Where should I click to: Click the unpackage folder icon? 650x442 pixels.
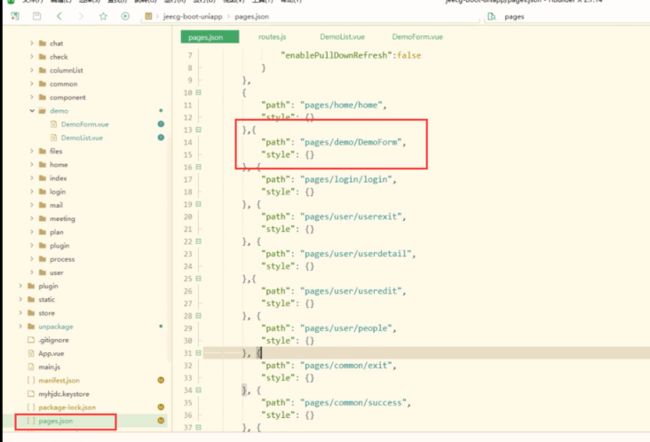[x=31, y=326]
